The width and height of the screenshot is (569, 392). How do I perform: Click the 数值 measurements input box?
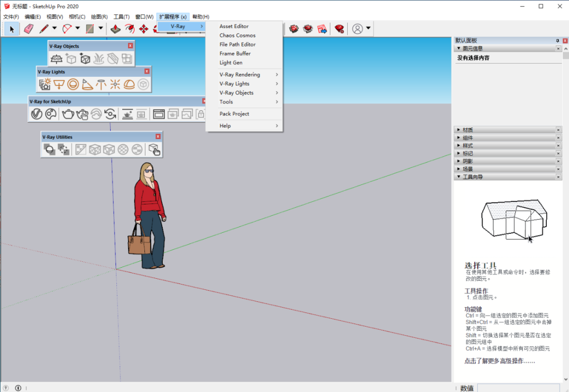518,388
